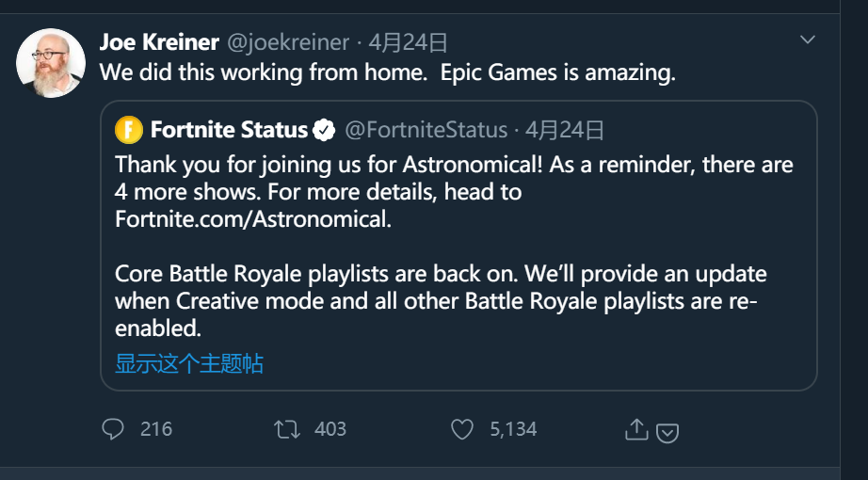
Task: Click the 显示这个主题帖 link
Action: coord(189,363)
